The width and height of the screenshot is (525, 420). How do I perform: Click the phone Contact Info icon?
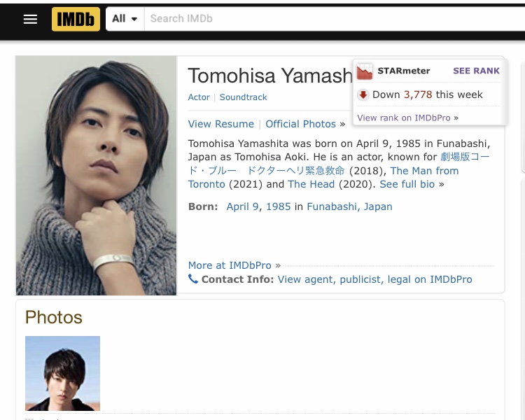coord(193,279)
